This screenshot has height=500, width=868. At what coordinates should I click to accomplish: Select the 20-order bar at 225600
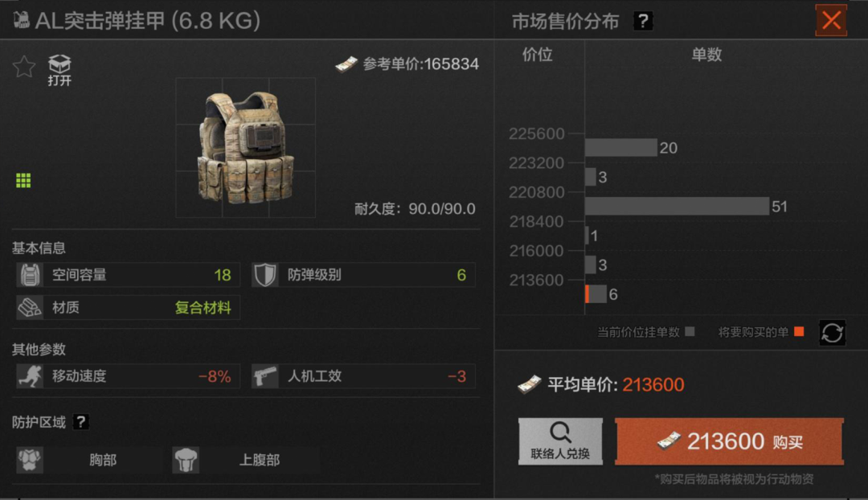[621, 148]
